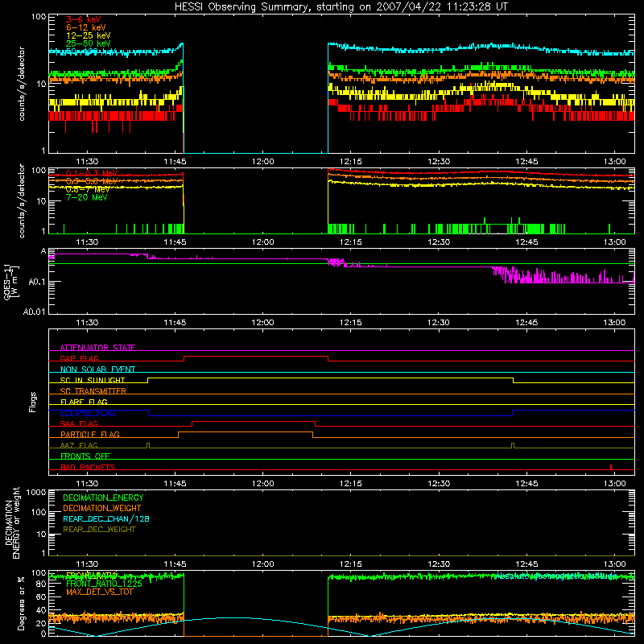
Task: Click the Absolute geomagnetic latitude label
Action: 556,576
